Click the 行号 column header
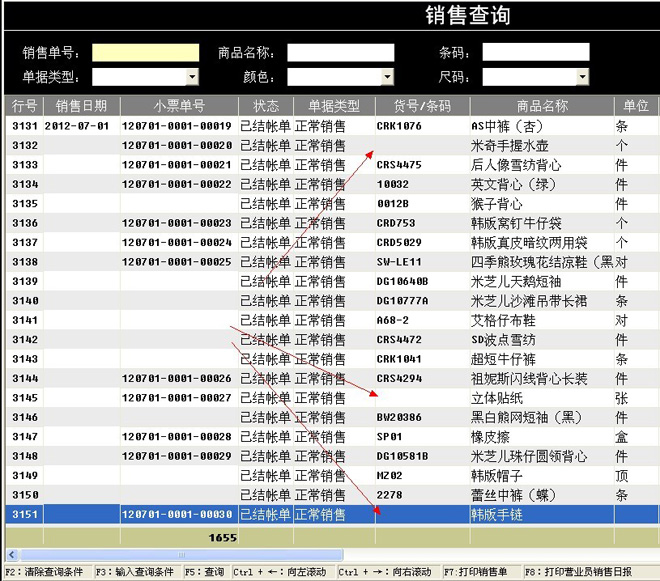The image size is (660, 581). pyautogui.click(x=24, y=106)
